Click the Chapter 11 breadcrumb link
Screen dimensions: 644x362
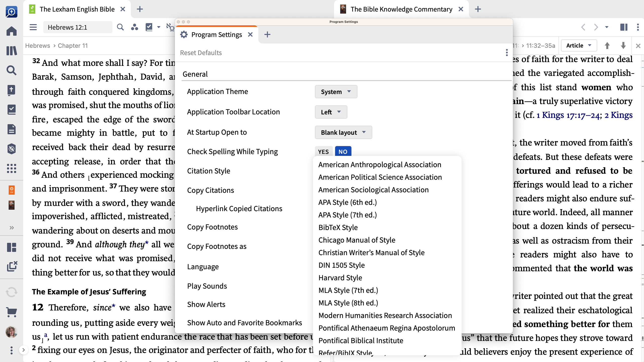(73, 46)
